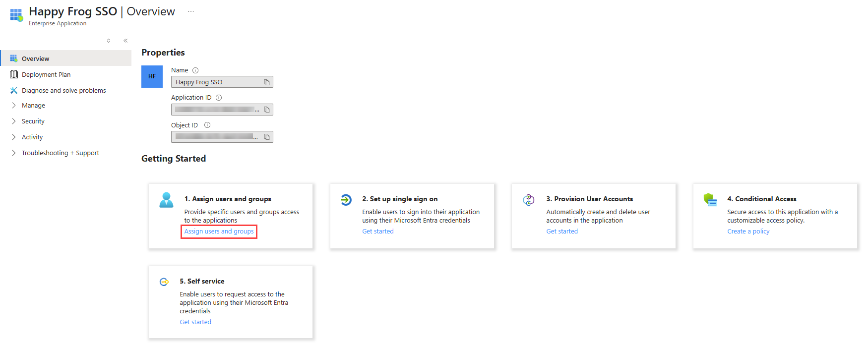Click the '4. Conditional Access' card title

pos(762,199)
